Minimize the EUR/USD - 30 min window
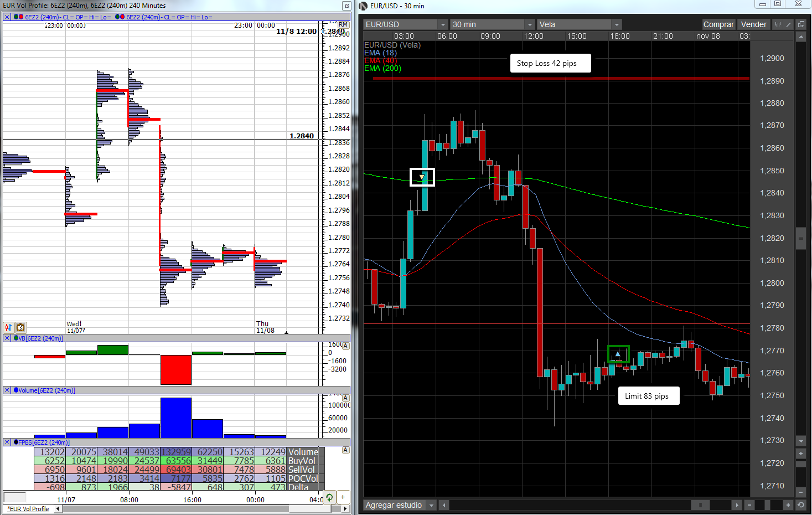The width and height of the screenshot is (812, 515). (763, 4)
